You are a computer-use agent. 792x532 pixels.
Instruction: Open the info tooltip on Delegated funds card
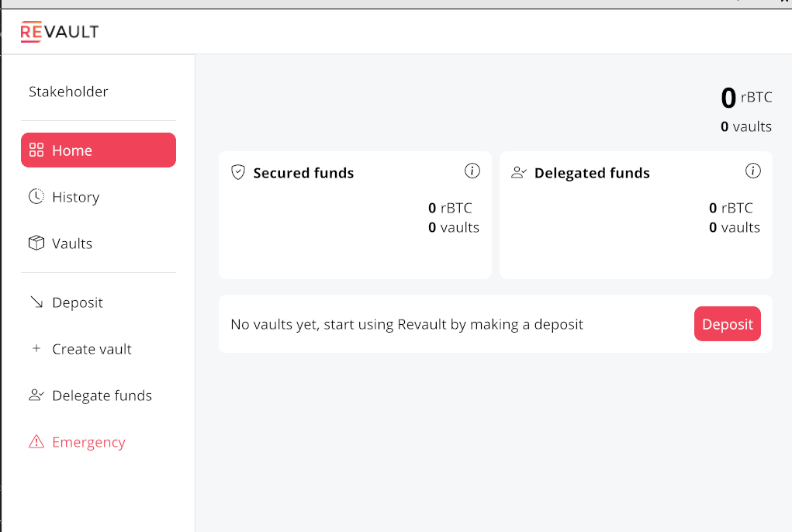point(753,171)
